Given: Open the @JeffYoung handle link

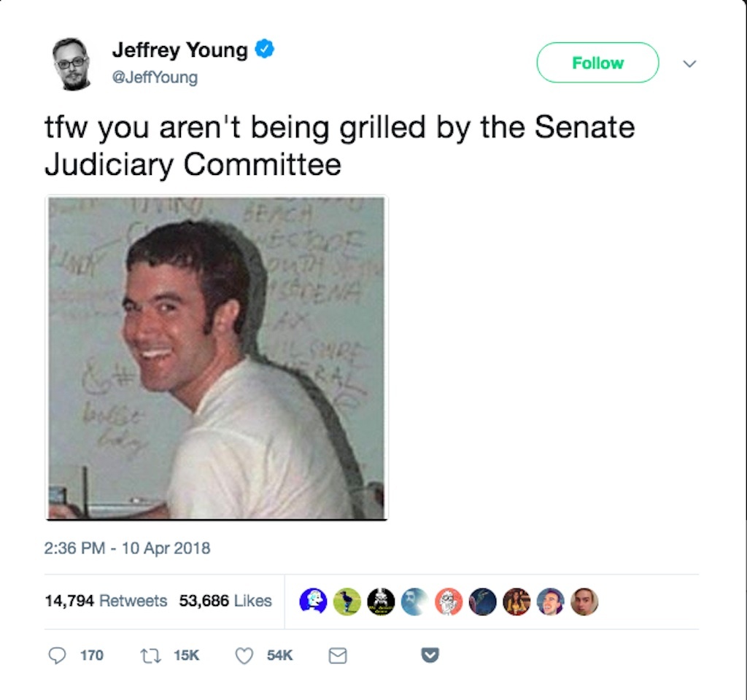Looking at the screenshot, I should coord(155,77).
